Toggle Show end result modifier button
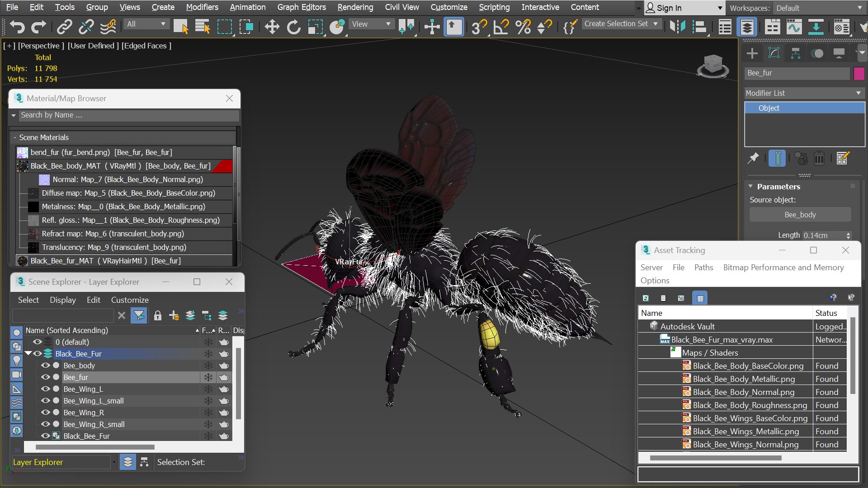 pos(777,158)
